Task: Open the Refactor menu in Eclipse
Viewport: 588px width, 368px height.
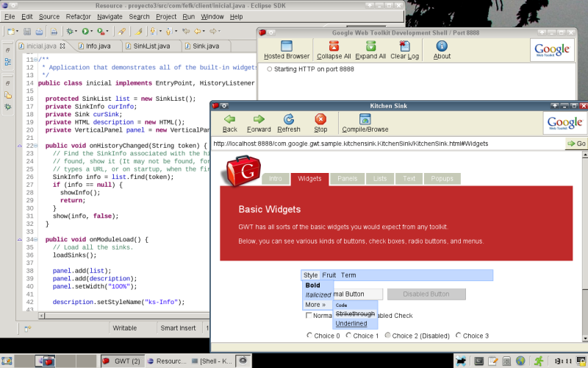Action: coord(78,16)
